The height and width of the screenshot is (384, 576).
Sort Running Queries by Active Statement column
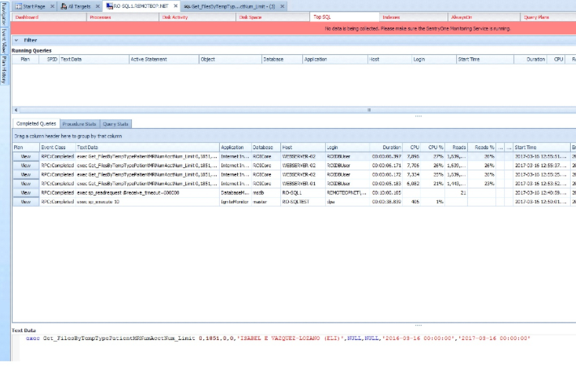pos(164,59)
